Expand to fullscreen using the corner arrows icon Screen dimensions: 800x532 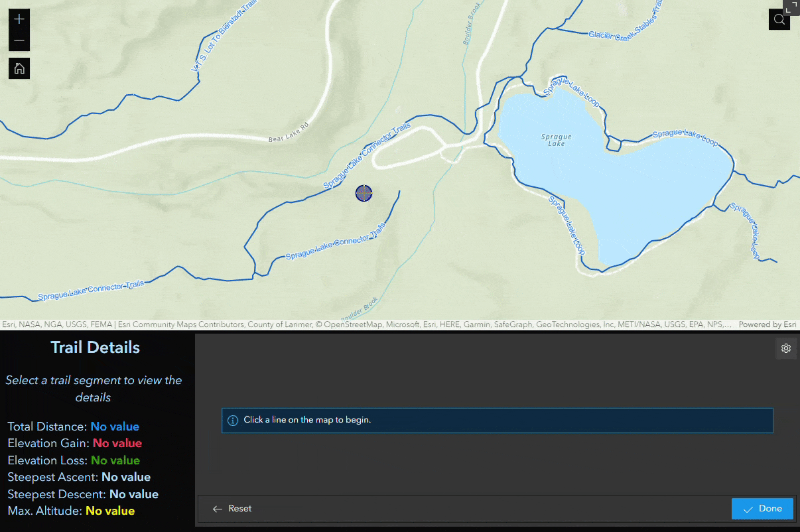click(x=791, y=7)
